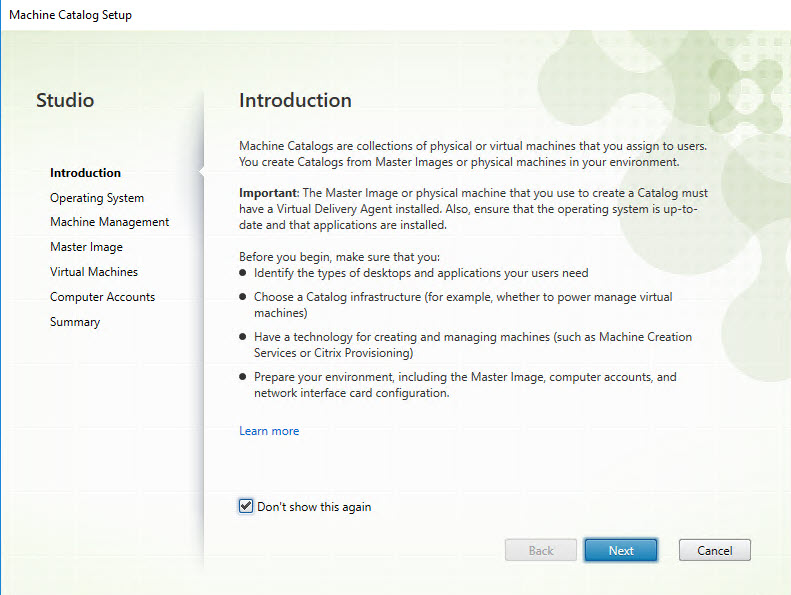791x595 pixels.
Task: Go to the Operating System step
Action: point(97,198)
